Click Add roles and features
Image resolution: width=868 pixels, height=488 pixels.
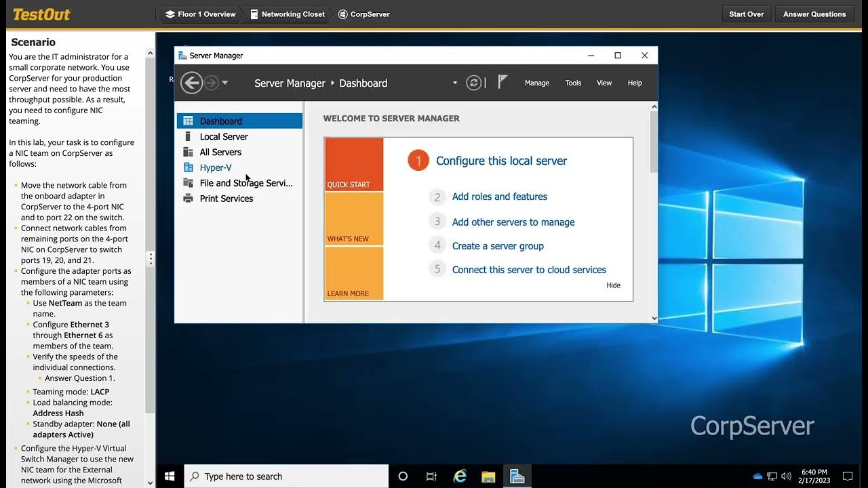pos(500,197)
